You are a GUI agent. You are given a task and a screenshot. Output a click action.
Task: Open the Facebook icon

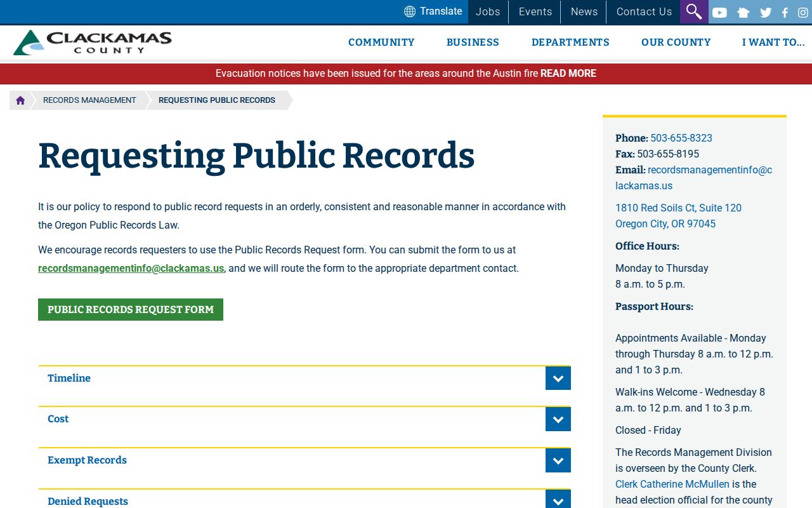point(785,12)
